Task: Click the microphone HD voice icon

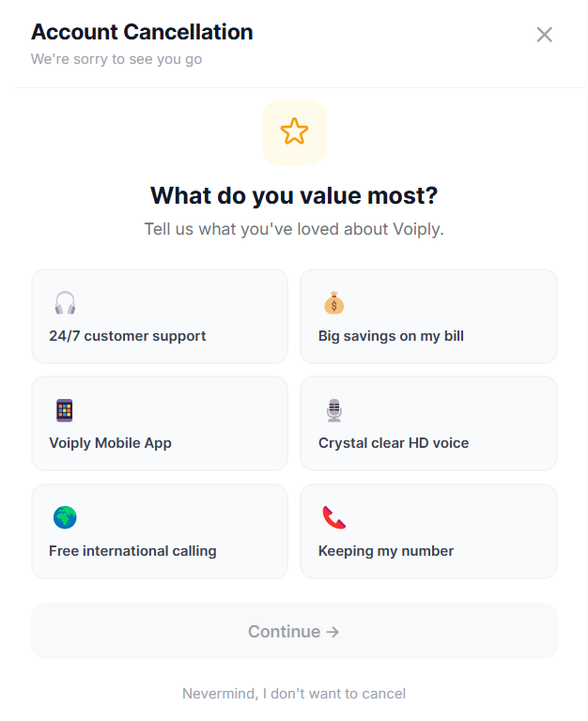Action: point(334,410)
